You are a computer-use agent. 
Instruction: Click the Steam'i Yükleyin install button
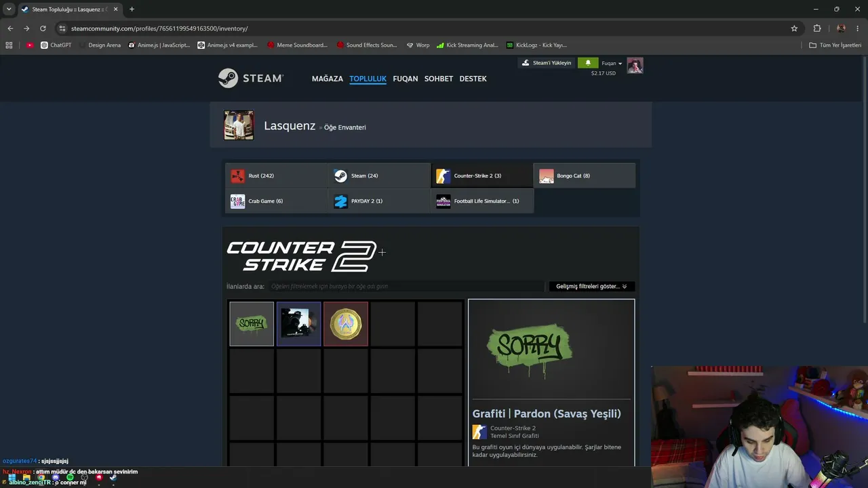pos(547,63)
